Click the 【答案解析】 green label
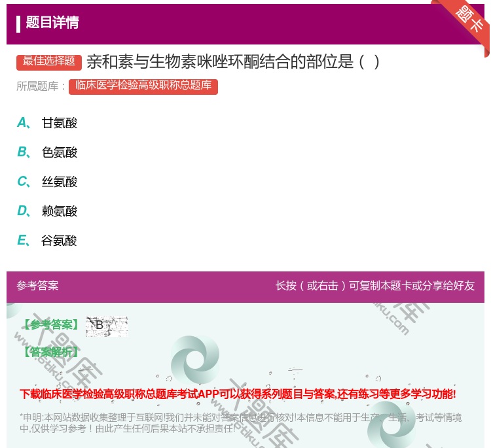Screen dimensions: 491x448 [x=52, y=353]
